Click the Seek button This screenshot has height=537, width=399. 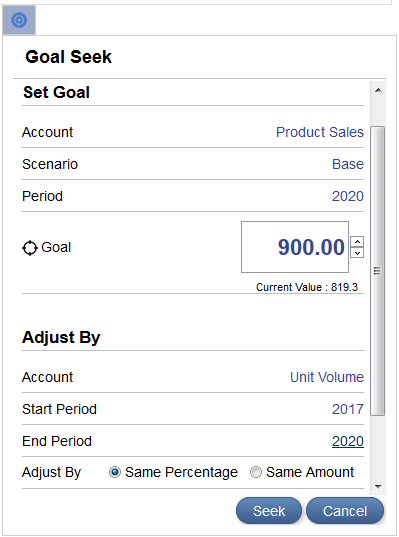point(269,511)
